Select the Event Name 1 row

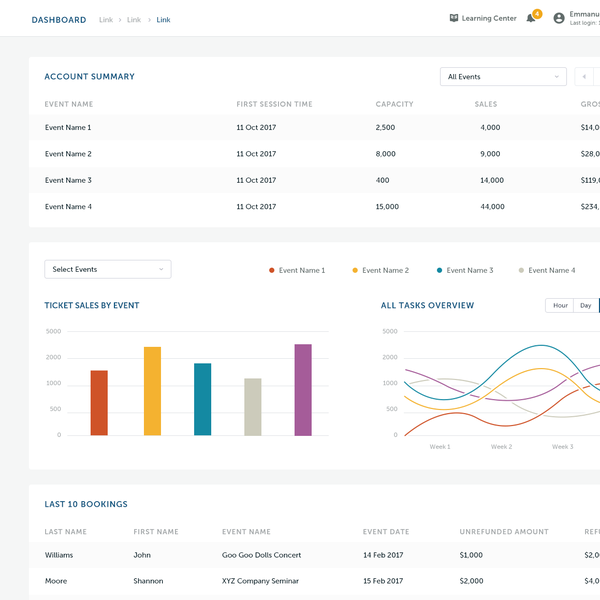(315, 127)
